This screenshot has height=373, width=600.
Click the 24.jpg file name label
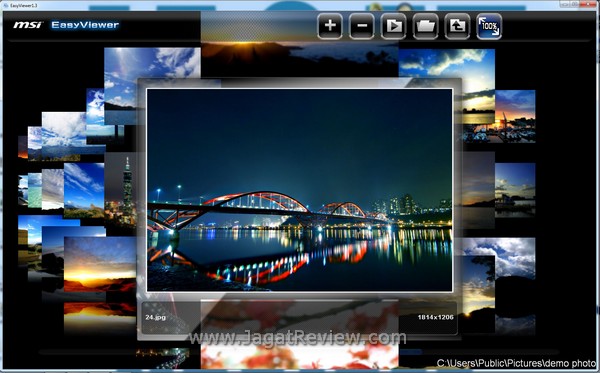tap(156, 317)
